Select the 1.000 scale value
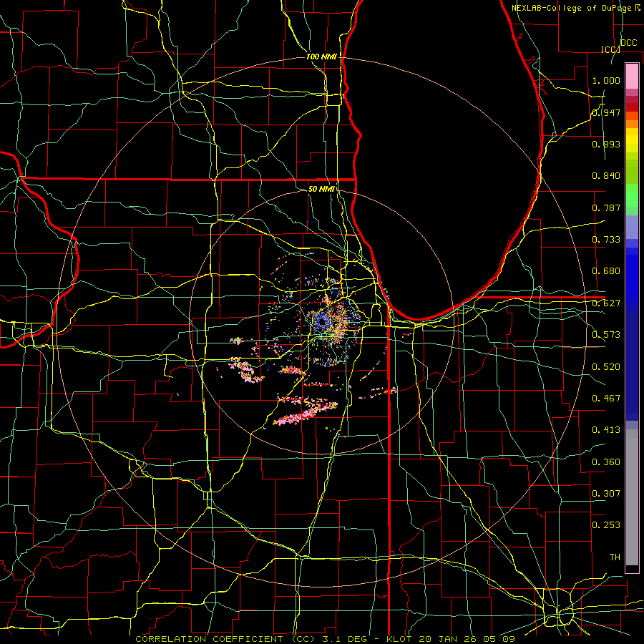This screenshot has height=644, width=644. [606, 80]
